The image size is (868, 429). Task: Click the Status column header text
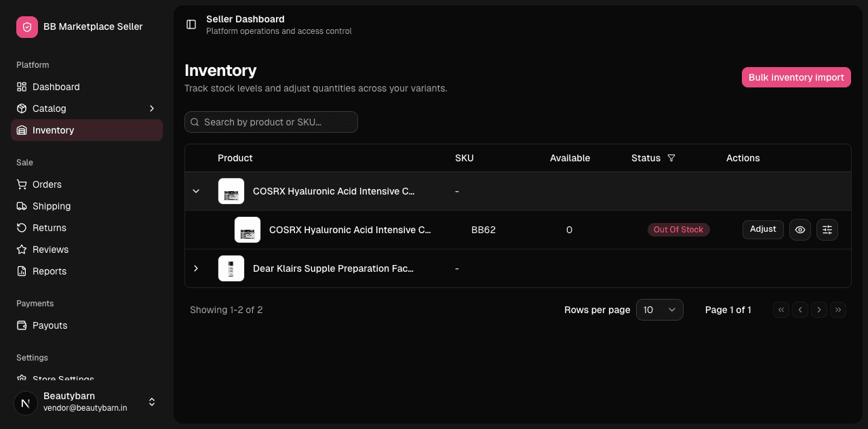pyautogui.click(x=646, y=158)
